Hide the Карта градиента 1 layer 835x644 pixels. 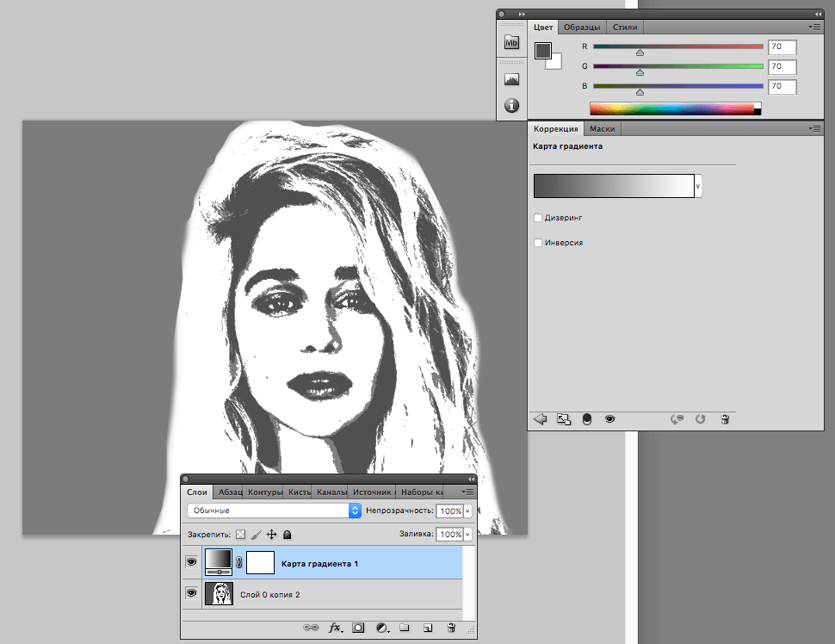191,563
